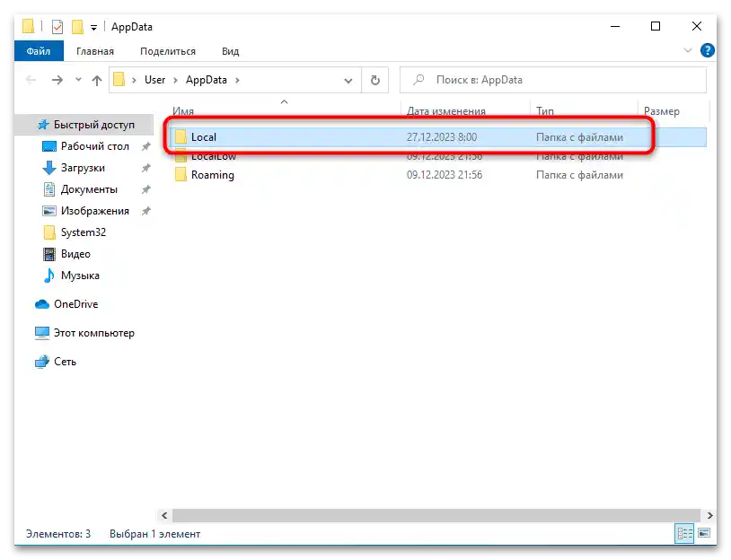Image resolution: width=731 pixels, height=560 pixels.
Task: Click the 'Поделиться' ribbon tab
Action: pyautogui.click(x=167, y=51)
